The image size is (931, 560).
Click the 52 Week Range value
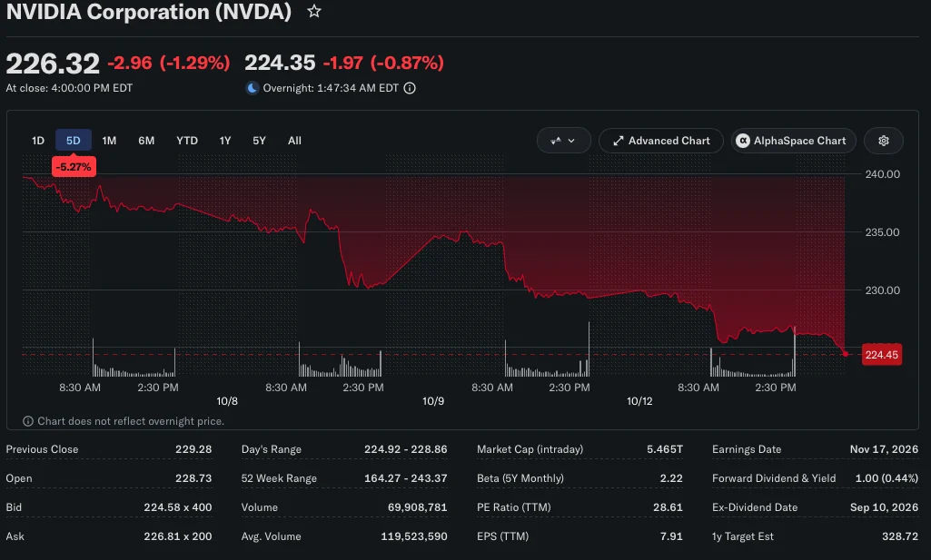[405, 478]
